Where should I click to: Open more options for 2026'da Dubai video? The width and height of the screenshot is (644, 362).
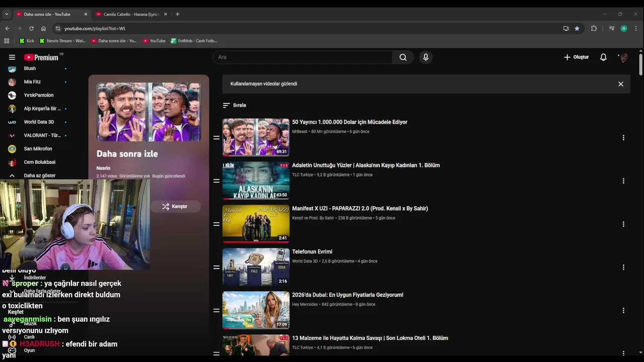623,311
